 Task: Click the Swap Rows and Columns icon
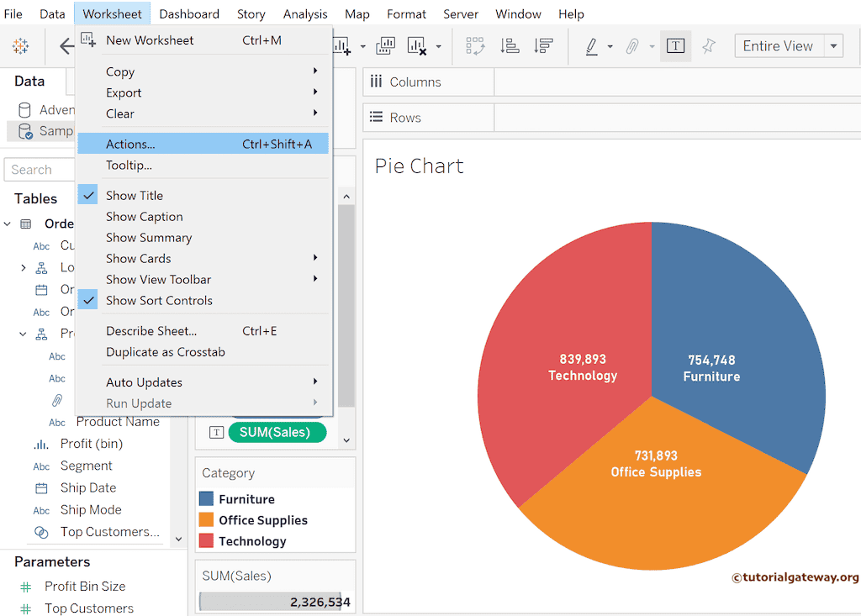tap(475, 46)
